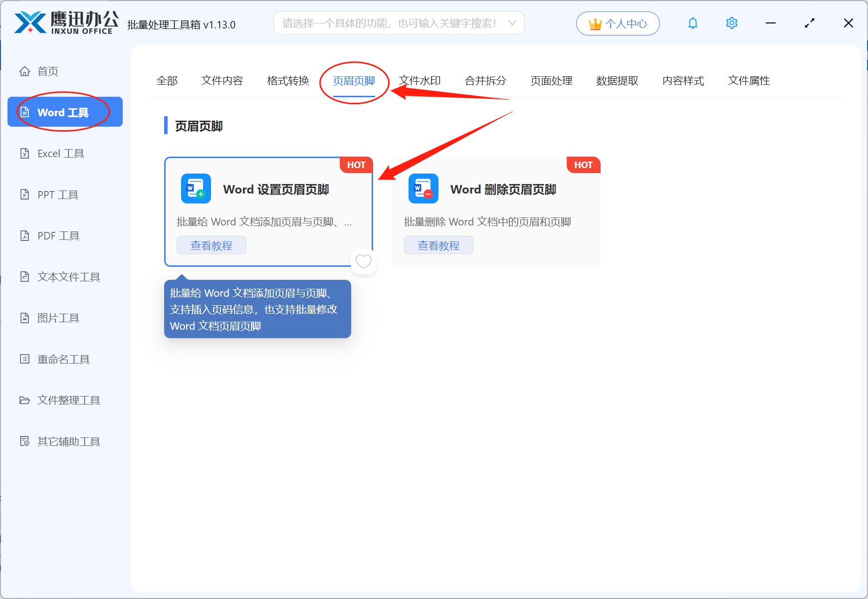Favorite Word 设置页眉页脚 using the heart
The width and height of the screenshot is (868, 599).
[x=364, y=261]
